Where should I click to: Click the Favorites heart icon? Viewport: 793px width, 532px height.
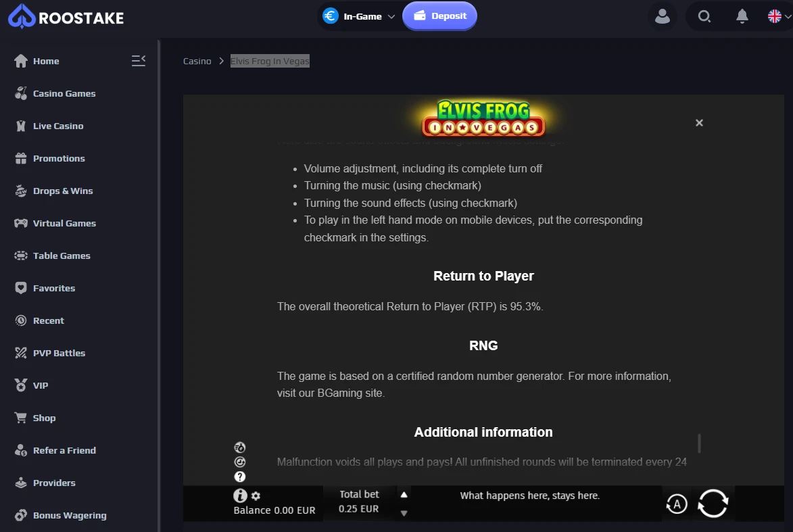point(21,288)
